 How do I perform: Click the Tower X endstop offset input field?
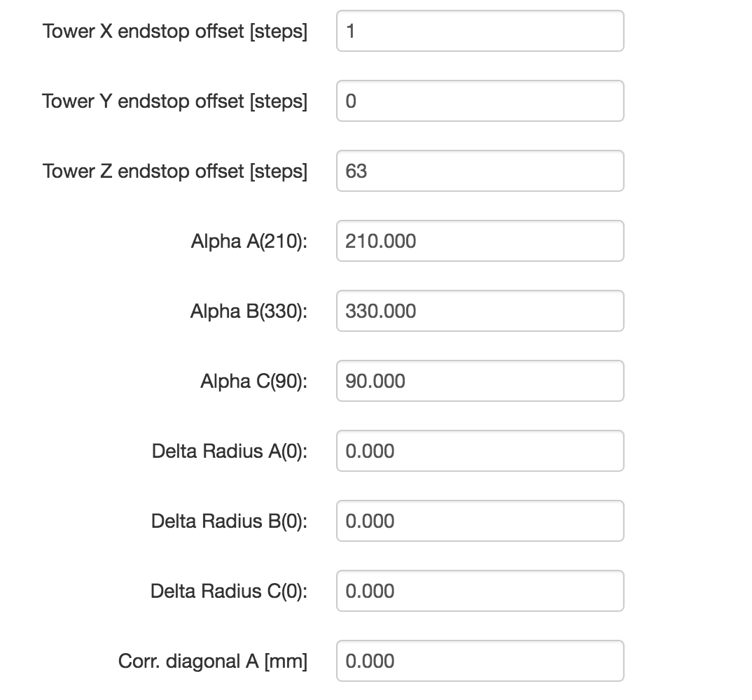(480, 31)
